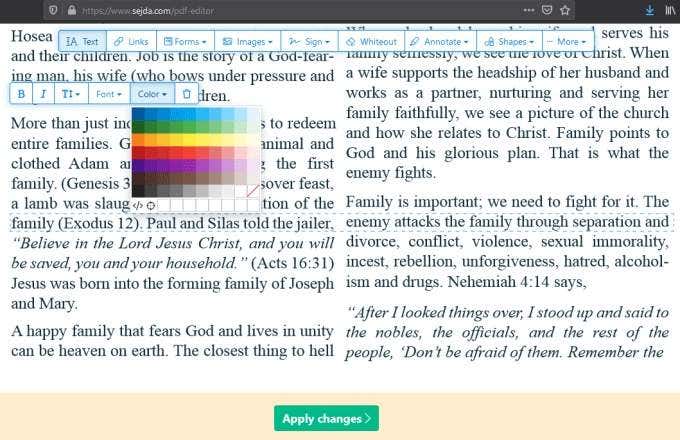Select the no-color swatch with red diagonal
The width and height of the screenshot is (680, 440).
pyautogui.click(x=253, y=191)
